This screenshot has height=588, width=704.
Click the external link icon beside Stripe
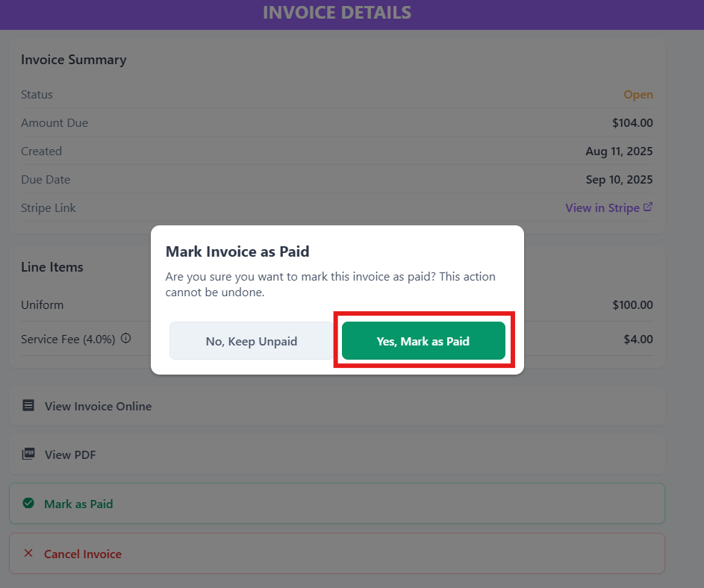tap(648, 207)
